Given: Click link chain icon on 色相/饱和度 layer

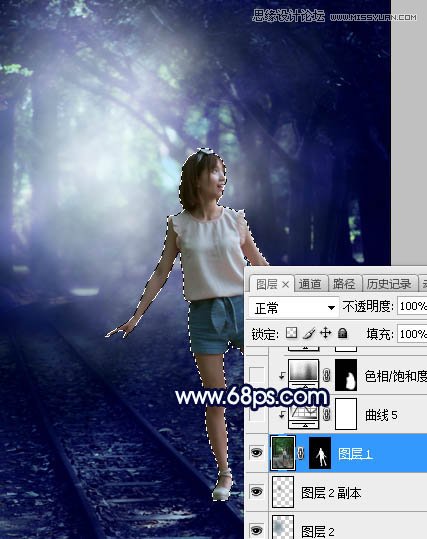Looking at the screenshot, I should (x=326, y=375).
